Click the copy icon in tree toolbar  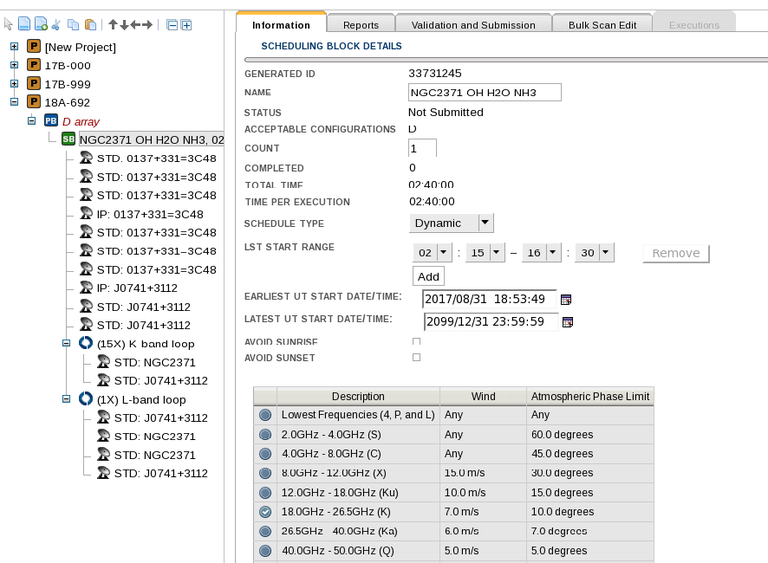click(73, 24)
